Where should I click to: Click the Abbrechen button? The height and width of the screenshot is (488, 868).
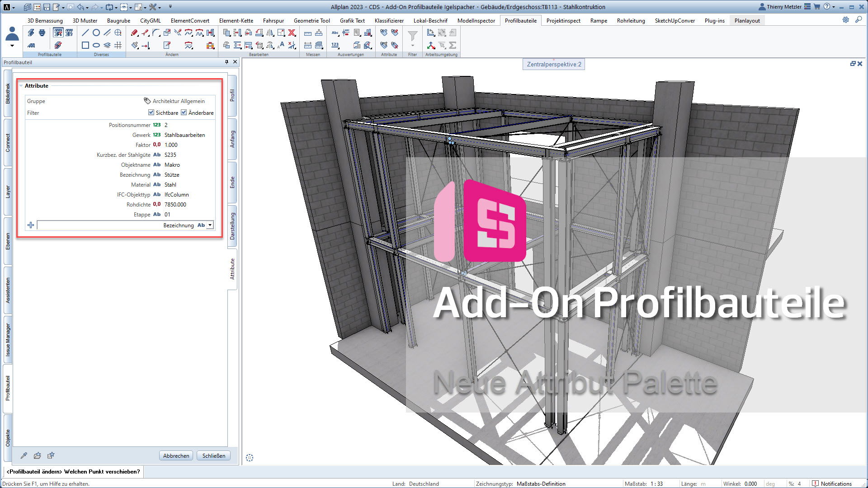point(176,456)
